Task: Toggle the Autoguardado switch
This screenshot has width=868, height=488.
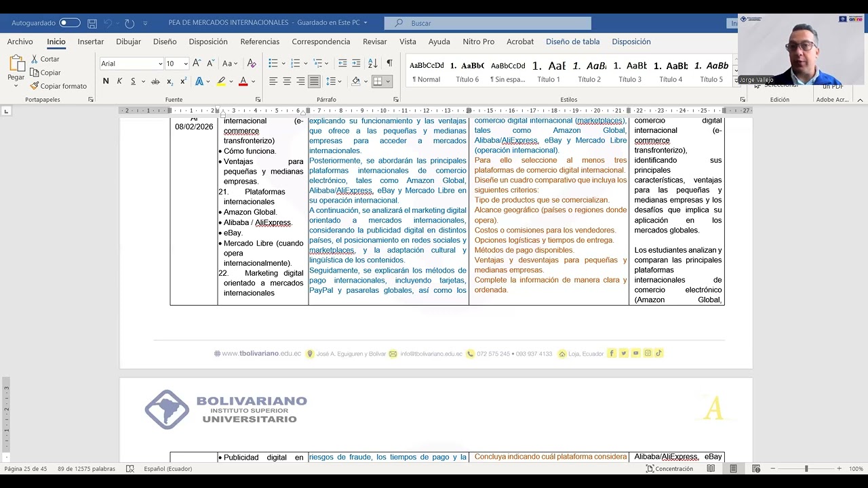Action: coord(69,23)
